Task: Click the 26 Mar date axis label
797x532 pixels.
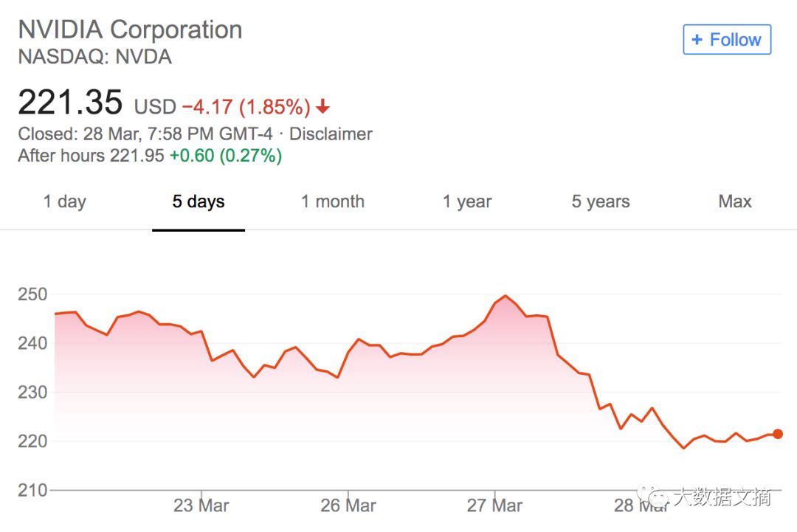Action: (x=348, y=505)
